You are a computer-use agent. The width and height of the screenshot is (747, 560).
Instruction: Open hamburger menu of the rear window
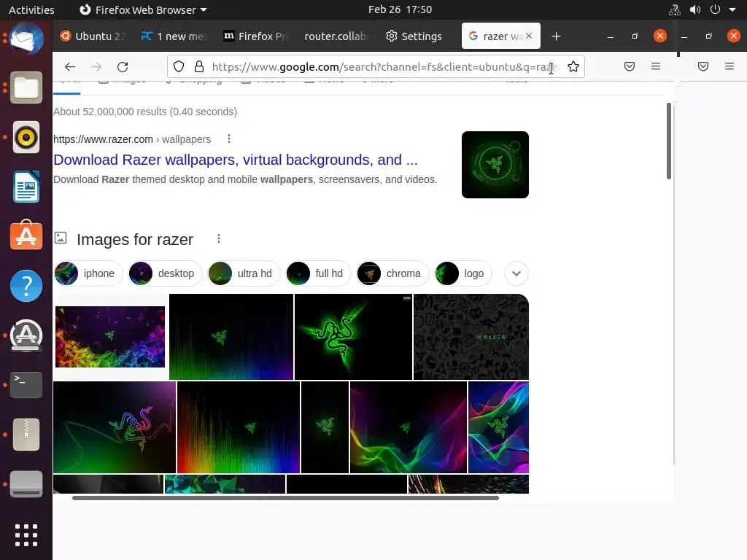tap(729, 66)
